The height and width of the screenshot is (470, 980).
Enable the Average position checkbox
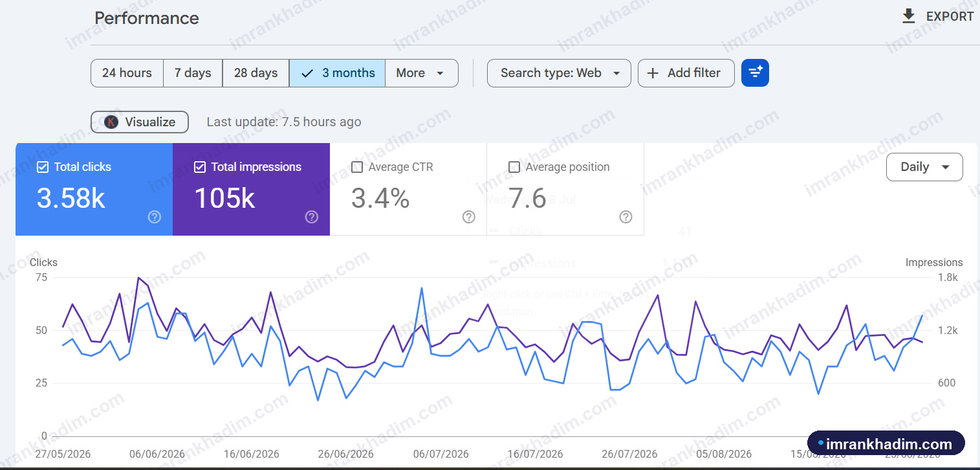[x=514, y=167]
